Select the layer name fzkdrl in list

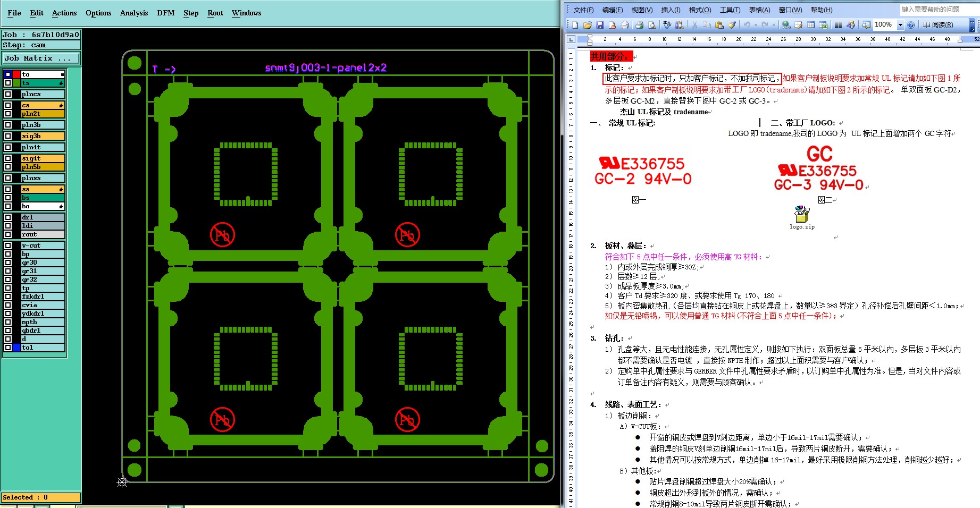tap(43, 297)
